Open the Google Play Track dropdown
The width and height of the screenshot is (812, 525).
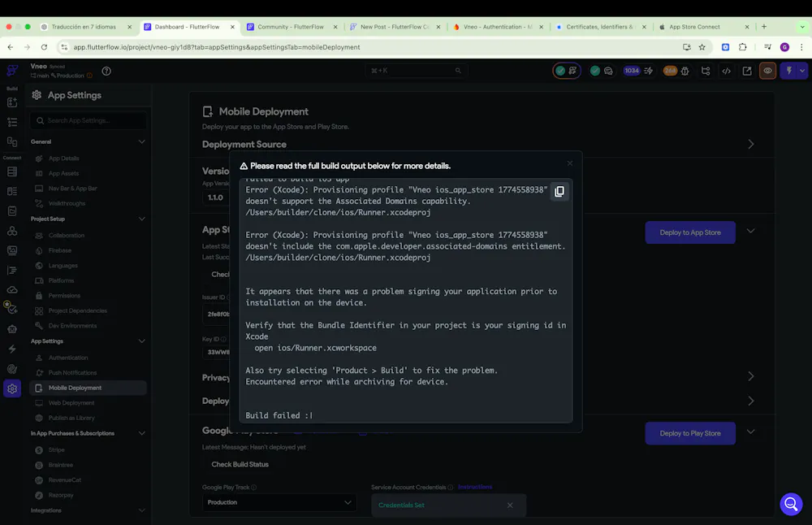pos(279,502)
